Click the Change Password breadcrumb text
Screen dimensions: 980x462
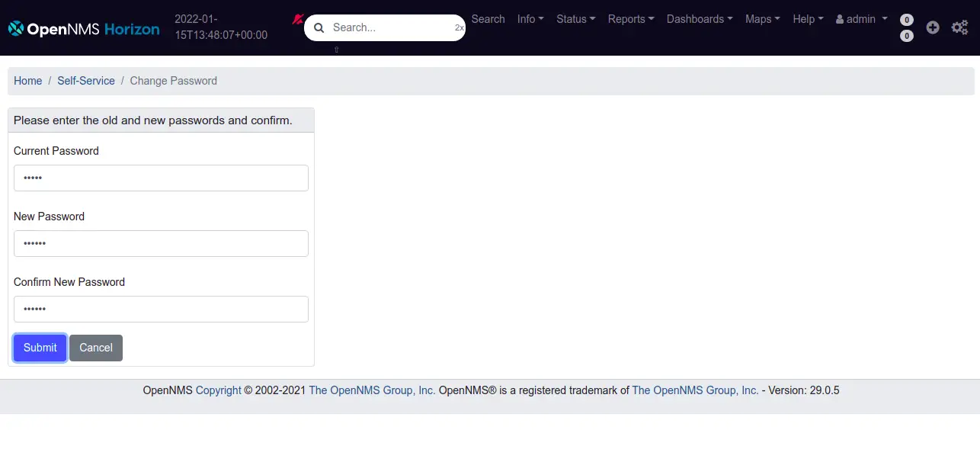[x=174, y=81]
